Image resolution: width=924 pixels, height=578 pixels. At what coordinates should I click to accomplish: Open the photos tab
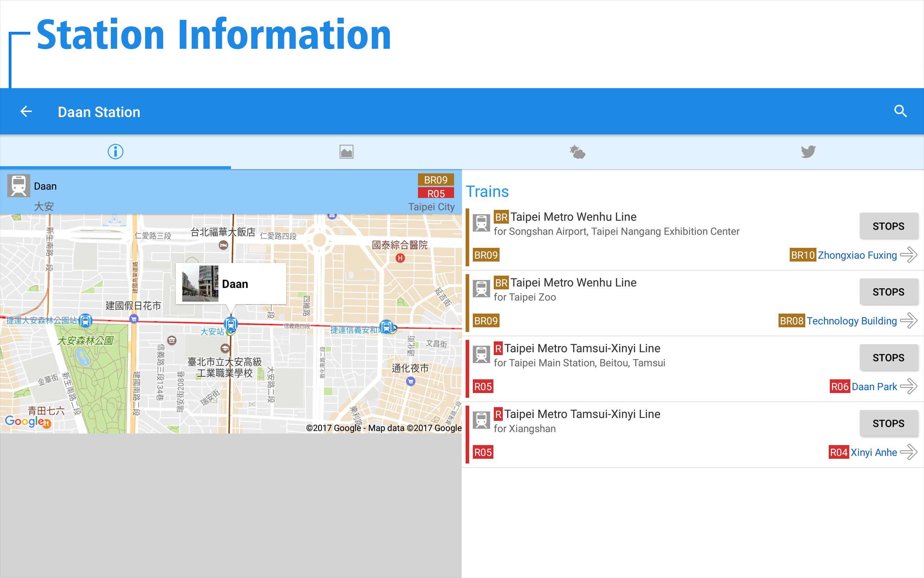[x=346, y=152]
